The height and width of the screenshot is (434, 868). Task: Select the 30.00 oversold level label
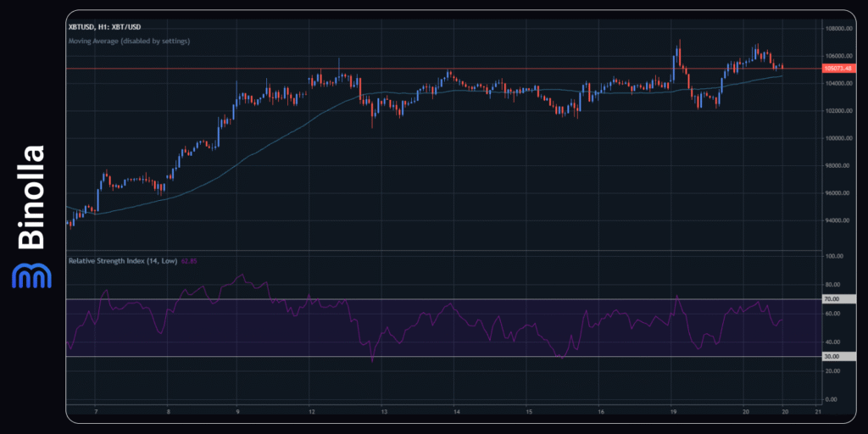(832, 357)
